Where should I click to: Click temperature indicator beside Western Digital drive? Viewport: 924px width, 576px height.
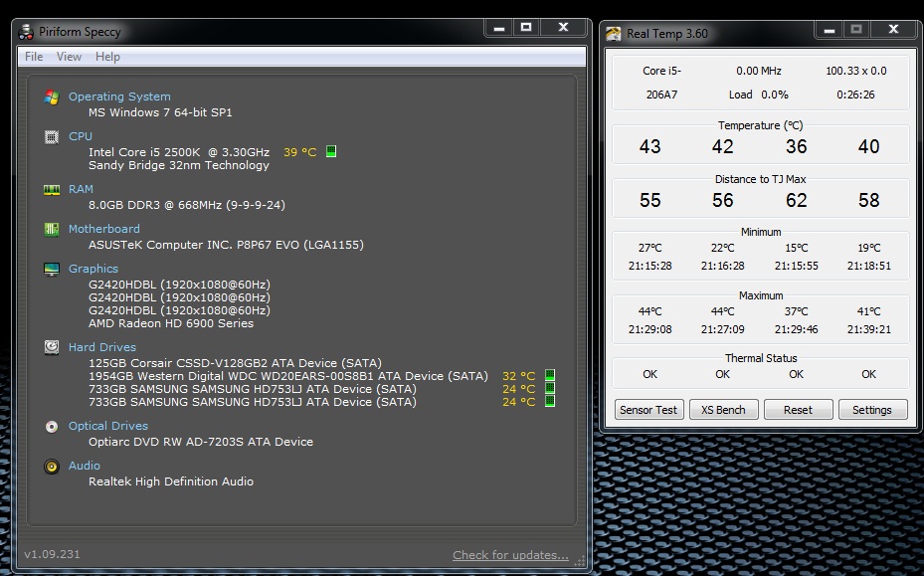tap(550, 375)
